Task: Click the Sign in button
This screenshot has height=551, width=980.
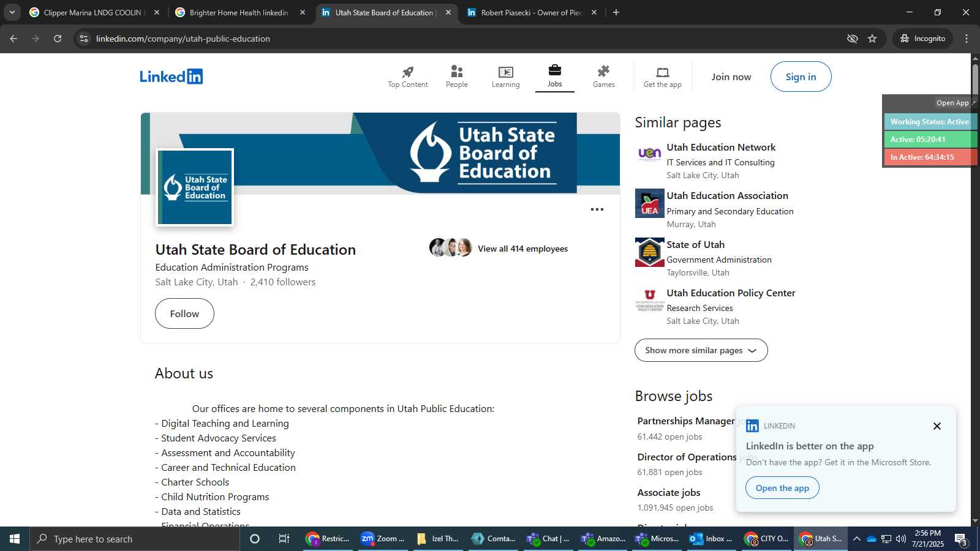Action: click(x=801, y=77)
